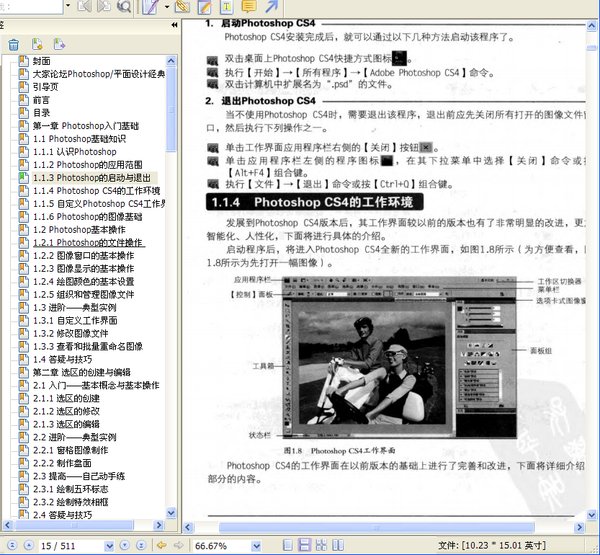Screen dimensions: 600x555
Task: Open the 目录 bookmark entry
Action: point(41,113)
